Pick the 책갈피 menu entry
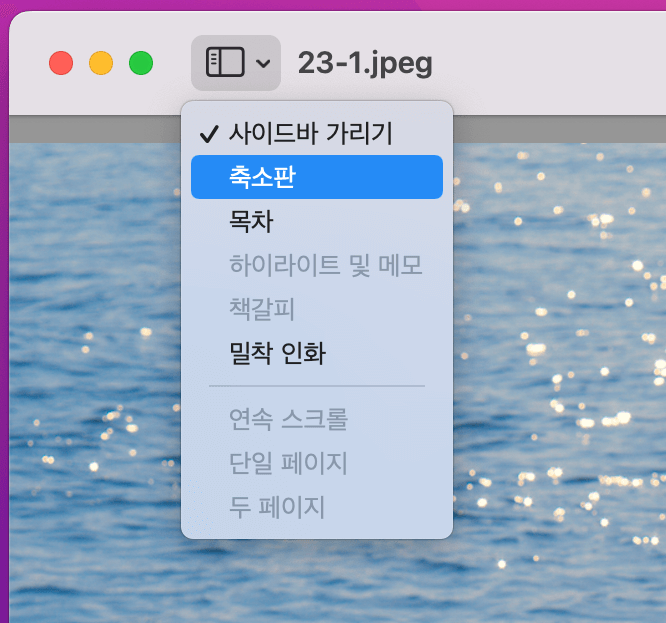 tap(317, 308)
